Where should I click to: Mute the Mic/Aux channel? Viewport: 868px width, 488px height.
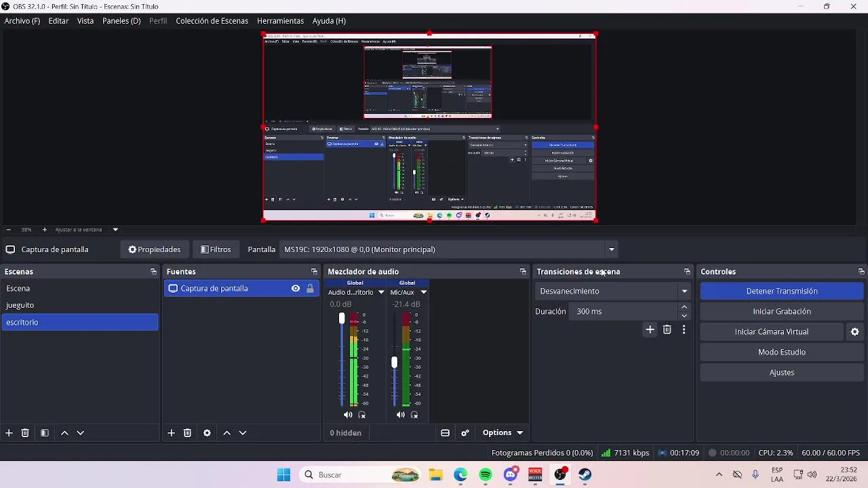pos(401,415)
